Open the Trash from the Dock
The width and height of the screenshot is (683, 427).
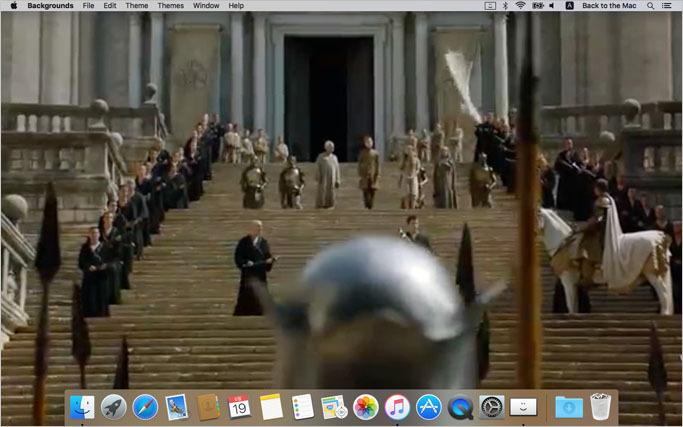pos(601,406)
